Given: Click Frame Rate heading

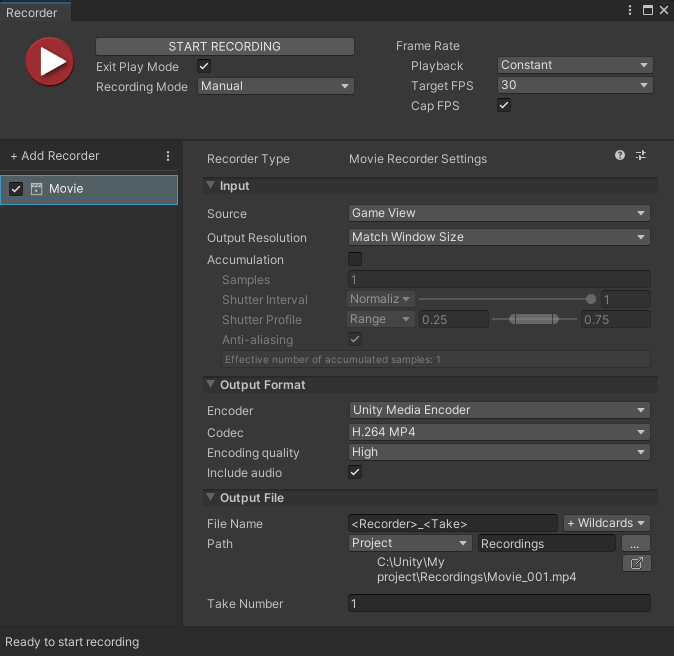Looking at the screenshot, I should (x=428, y=46).
